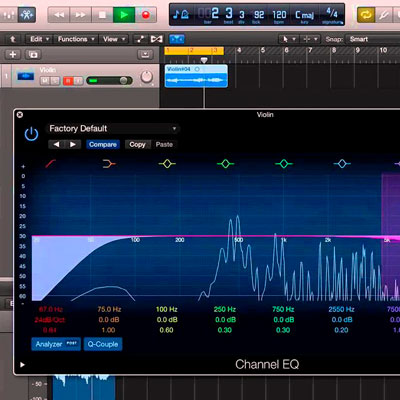
Task: Click the yellow cycle range in ruler
Action: pyautogui.click(x=194, y=51)
